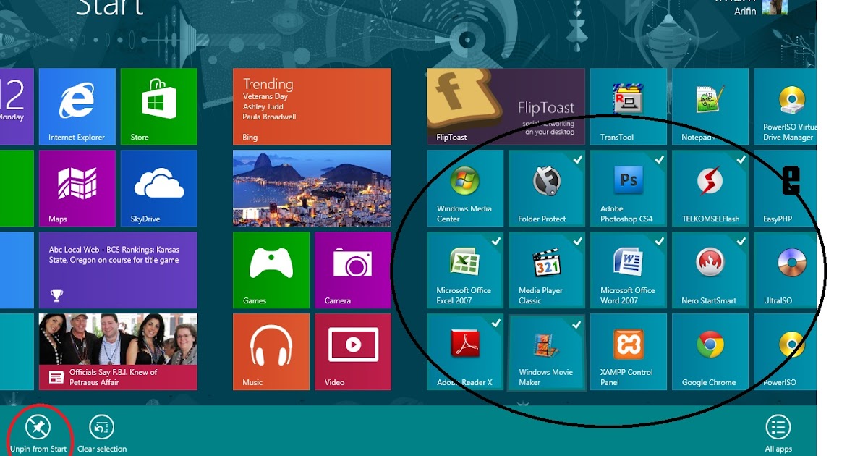The height and width of the screenshot is (456, 868).
Task: Open the BCS Rankings news tile
Action: [118, 270]
